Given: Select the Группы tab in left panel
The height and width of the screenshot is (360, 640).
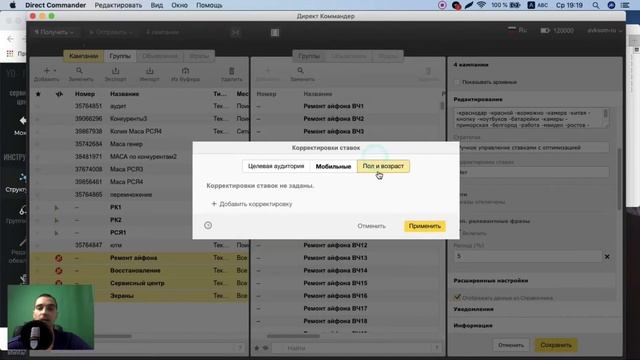Looking at the screenshot, I should coord(120,56).
